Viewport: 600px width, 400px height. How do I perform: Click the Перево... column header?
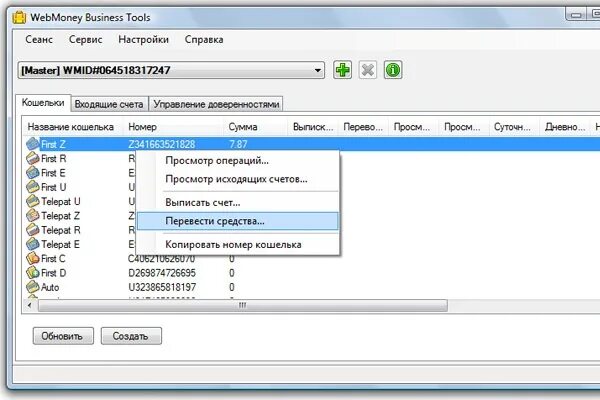tap(363, 127)
